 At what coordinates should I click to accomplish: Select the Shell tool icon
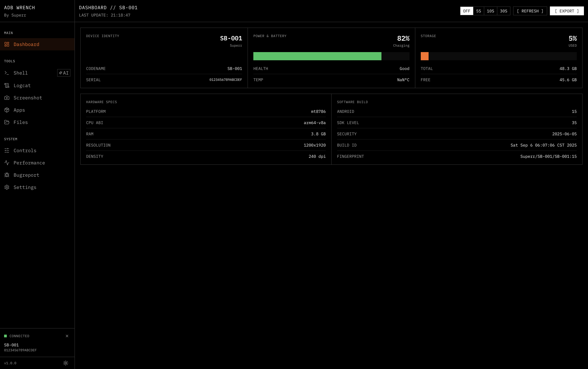click(7, 73)
